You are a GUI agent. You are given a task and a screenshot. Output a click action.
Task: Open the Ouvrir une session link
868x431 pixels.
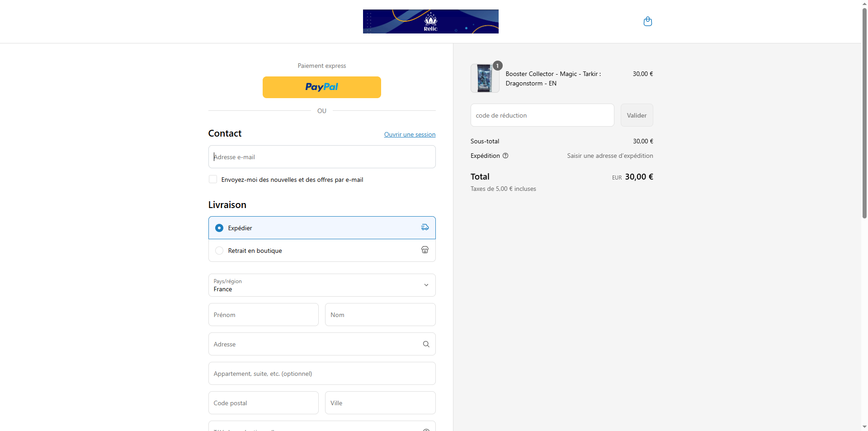[410, 134]
